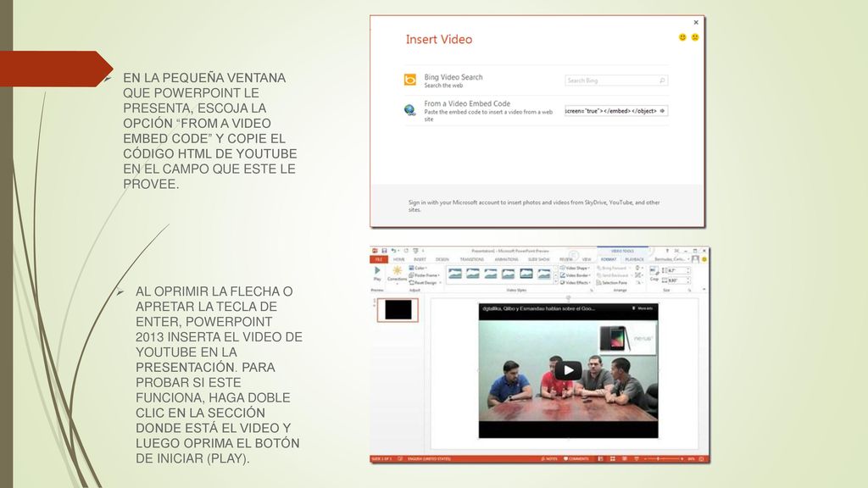The width and height of the screenshot is (868, 488).
Task: Switch to the ANIMATIONS ribbon tab
Action: pyautogui.click(x=507, y=259)
